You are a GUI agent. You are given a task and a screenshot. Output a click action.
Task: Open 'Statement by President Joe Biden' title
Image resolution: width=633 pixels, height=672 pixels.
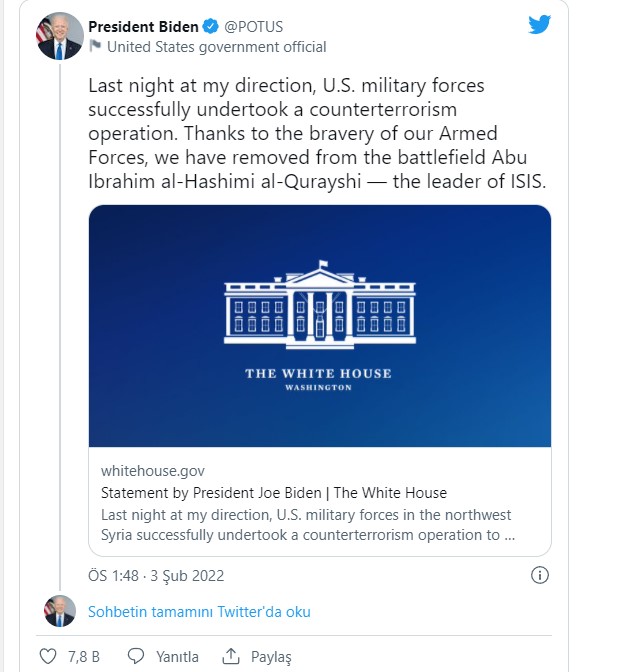(x=274, y=493)
